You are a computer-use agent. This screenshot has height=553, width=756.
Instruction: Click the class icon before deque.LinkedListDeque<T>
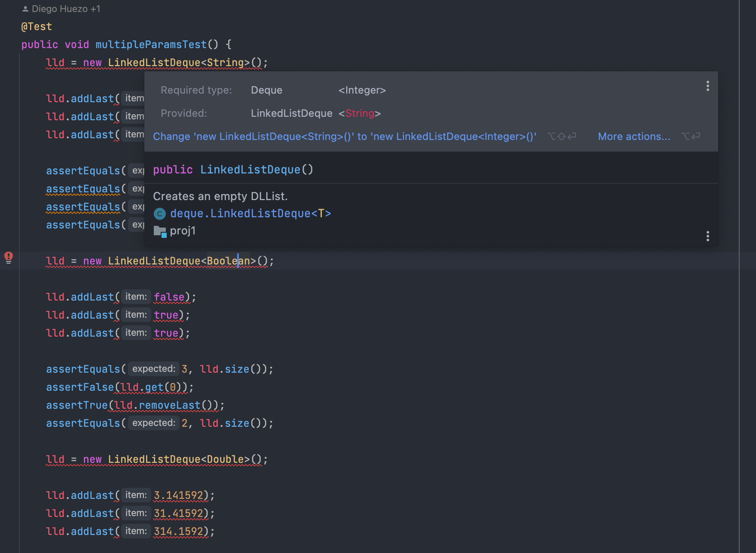click(x=160, y=214)
